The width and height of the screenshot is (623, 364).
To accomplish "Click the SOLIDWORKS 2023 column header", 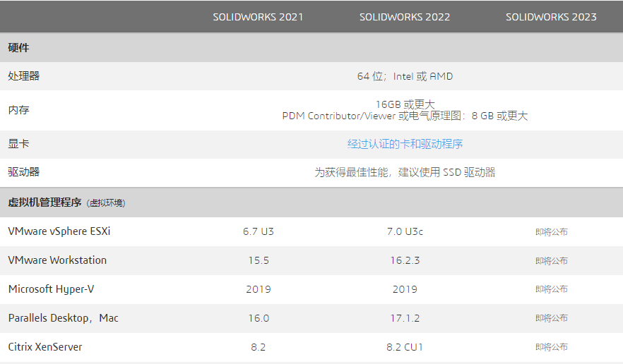I will (551, 17).
